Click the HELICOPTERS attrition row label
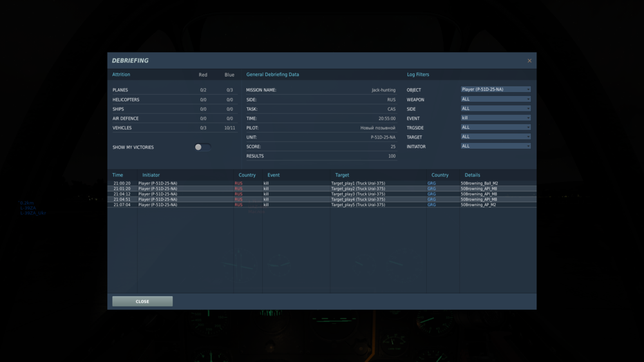 126,100
